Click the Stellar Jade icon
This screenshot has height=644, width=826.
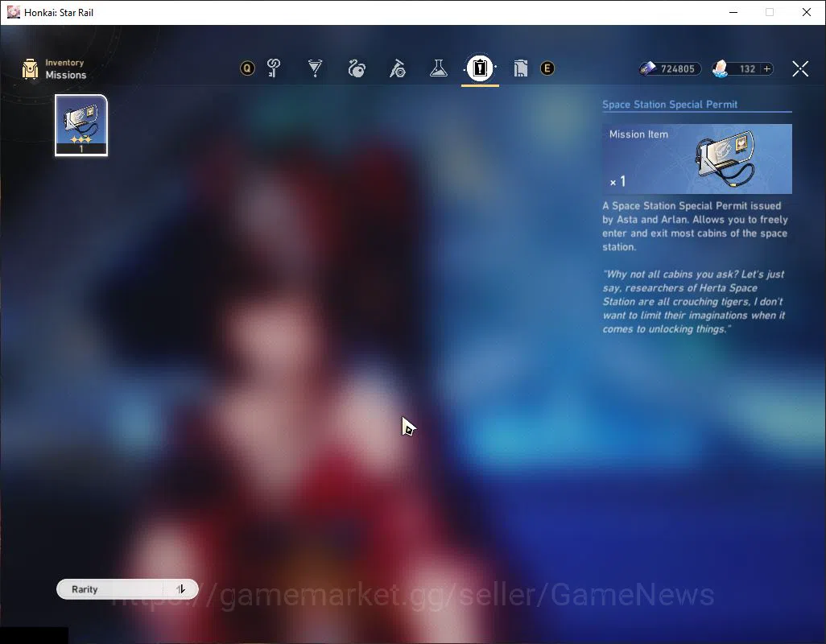coord(720,68)
